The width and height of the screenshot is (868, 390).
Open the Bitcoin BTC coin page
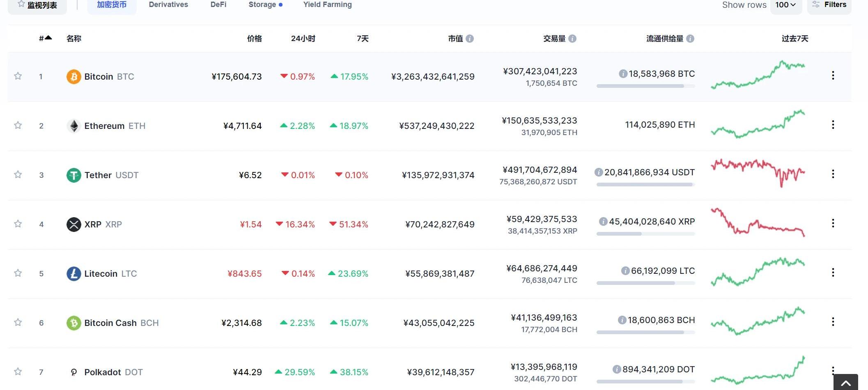[109, 77]
